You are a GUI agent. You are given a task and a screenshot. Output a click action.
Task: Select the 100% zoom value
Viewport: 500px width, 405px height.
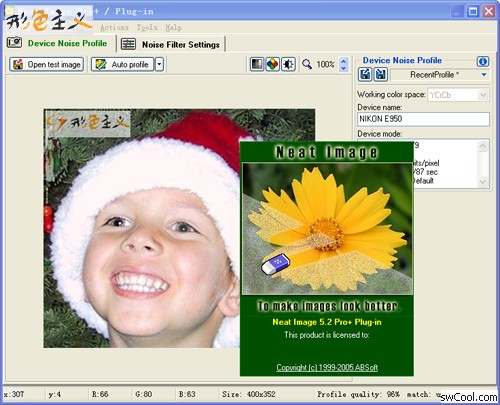pyautogui.click(x=325, y=64)
